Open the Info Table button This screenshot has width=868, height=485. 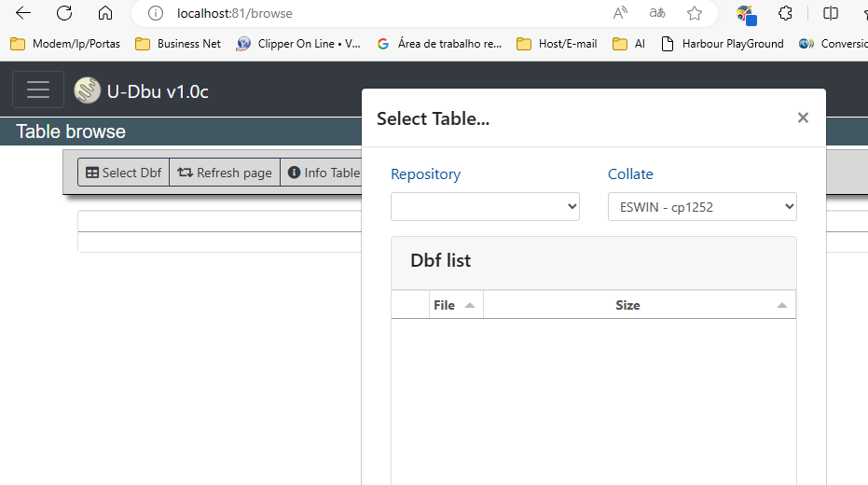coord(324,173)
